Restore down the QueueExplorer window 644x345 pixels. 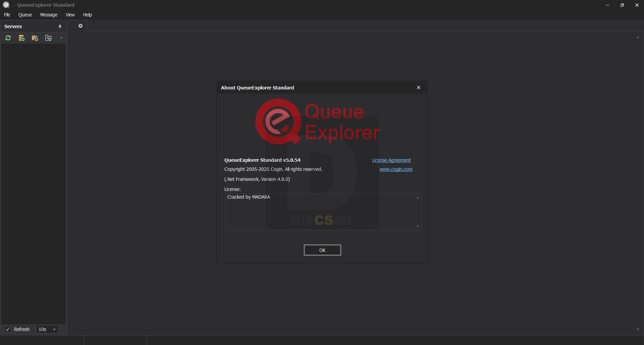pyautogui.click(x=622, y=5)
